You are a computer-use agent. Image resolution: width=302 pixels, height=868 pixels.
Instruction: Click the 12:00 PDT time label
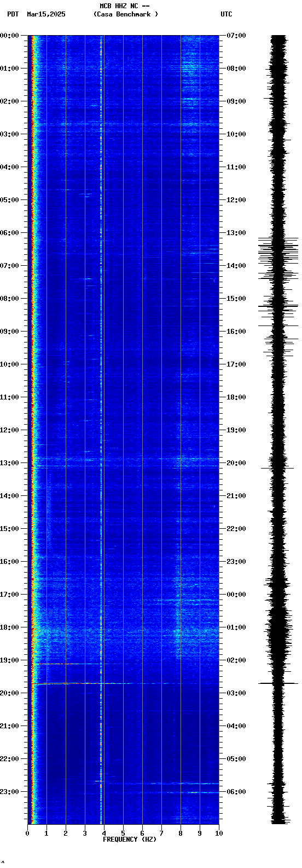coord(9,430)
